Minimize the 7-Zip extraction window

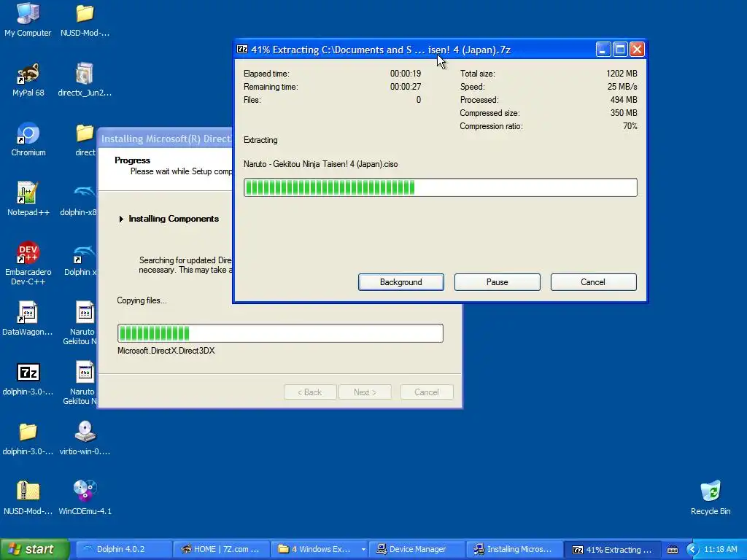[603, 50]
